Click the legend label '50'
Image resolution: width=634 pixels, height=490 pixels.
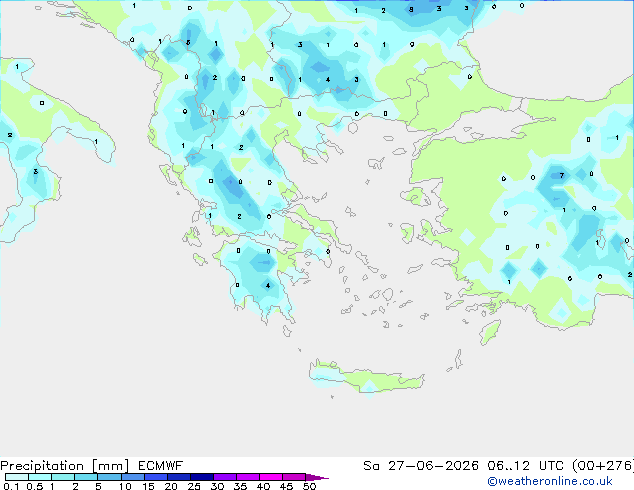coord(310,486)
